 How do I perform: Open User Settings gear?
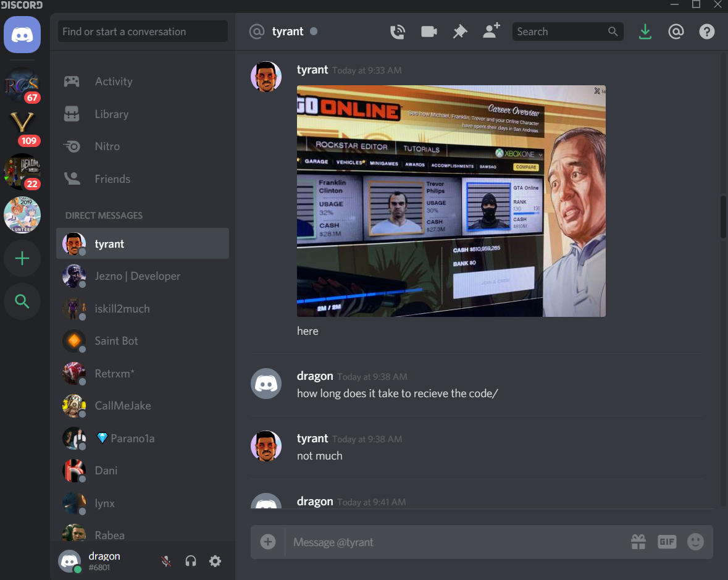click(x=215, y=561)
